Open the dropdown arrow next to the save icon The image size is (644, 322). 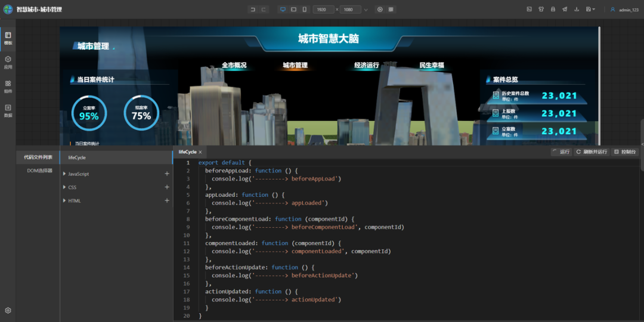(594, 9)
